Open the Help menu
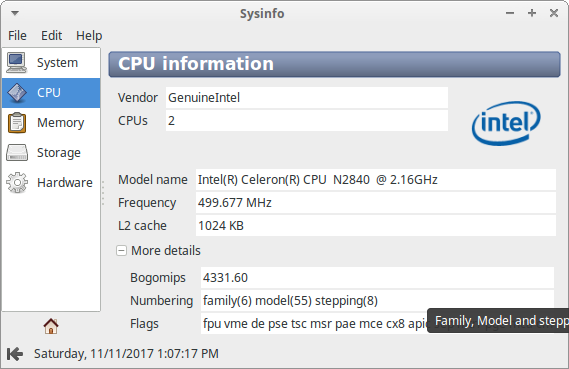569x369 pixels. (89, 36)
